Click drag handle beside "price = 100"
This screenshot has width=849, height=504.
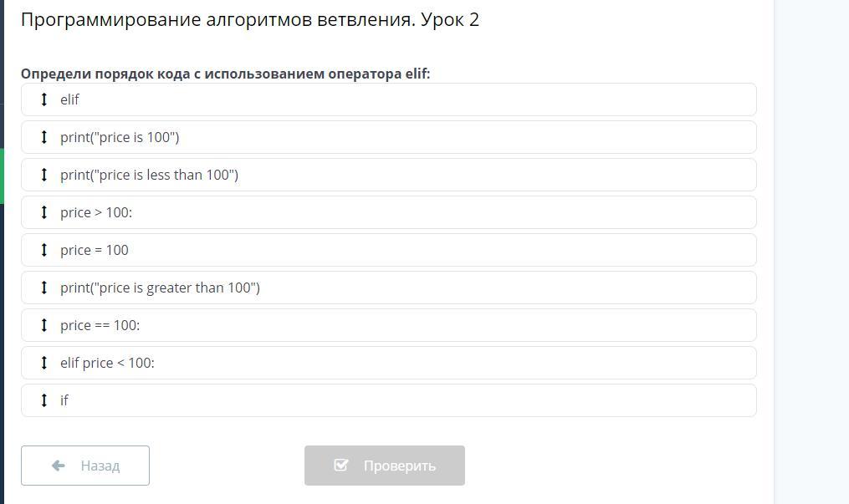pos(44,250)
